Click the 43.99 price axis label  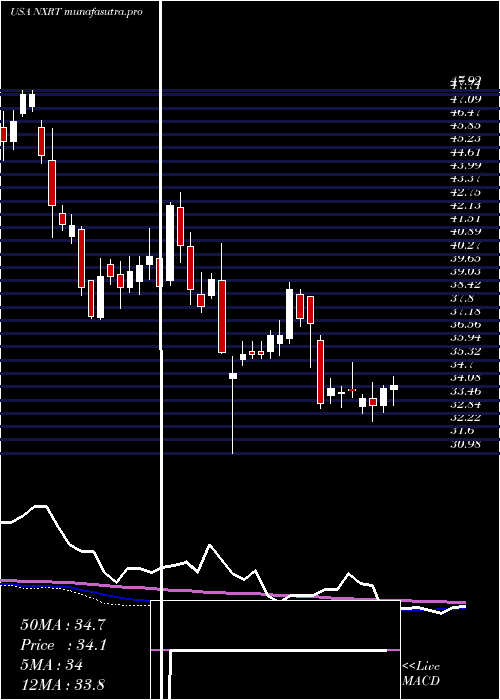tap(466, 166)
